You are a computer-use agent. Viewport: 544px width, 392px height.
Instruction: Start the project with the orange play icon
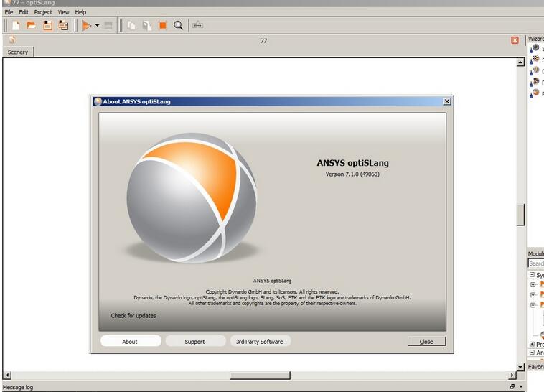86,25
